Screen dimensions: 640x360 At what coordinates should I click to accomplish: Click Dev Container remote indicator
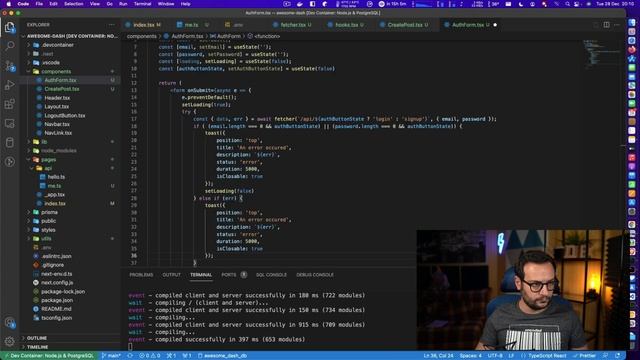click(x=48, y=356)
